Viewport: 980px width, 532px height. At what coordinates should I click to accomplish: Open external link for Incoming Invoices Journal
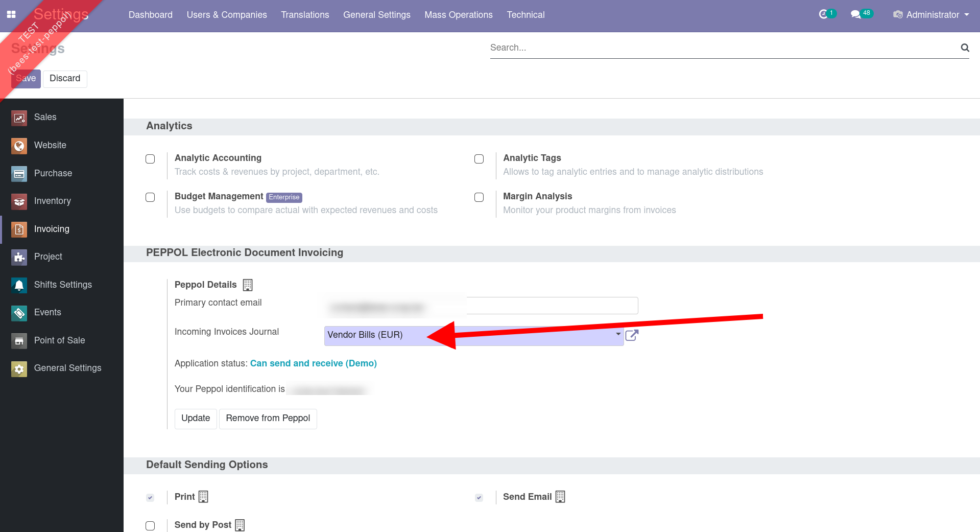pos(632,335)
